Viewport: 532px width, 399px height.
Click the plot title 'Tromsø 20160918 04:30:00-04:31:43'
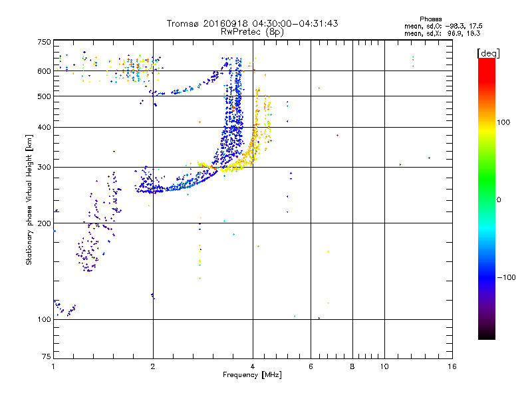(x=252, y=23)
